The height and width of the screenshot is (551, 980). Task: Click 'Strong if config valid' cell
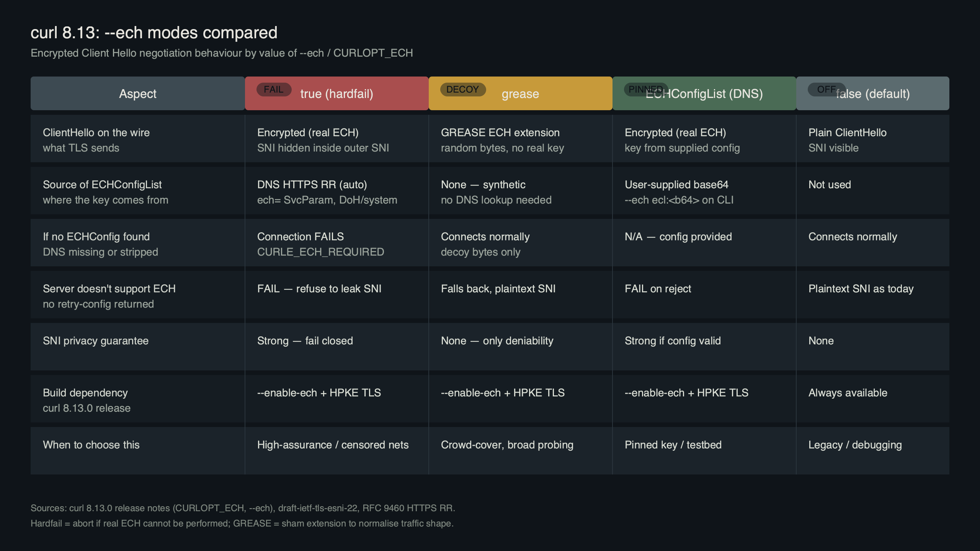click(673, 341)
